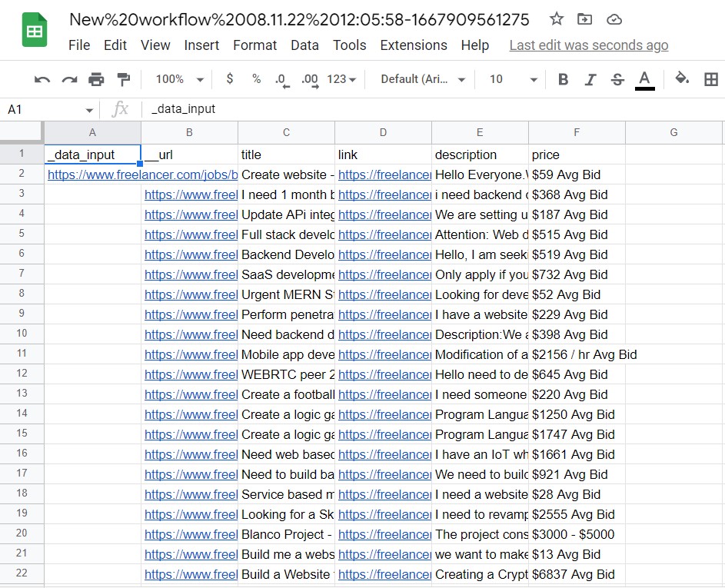Select the 'Only apply if you' description cell

click(x=480, y=274)
